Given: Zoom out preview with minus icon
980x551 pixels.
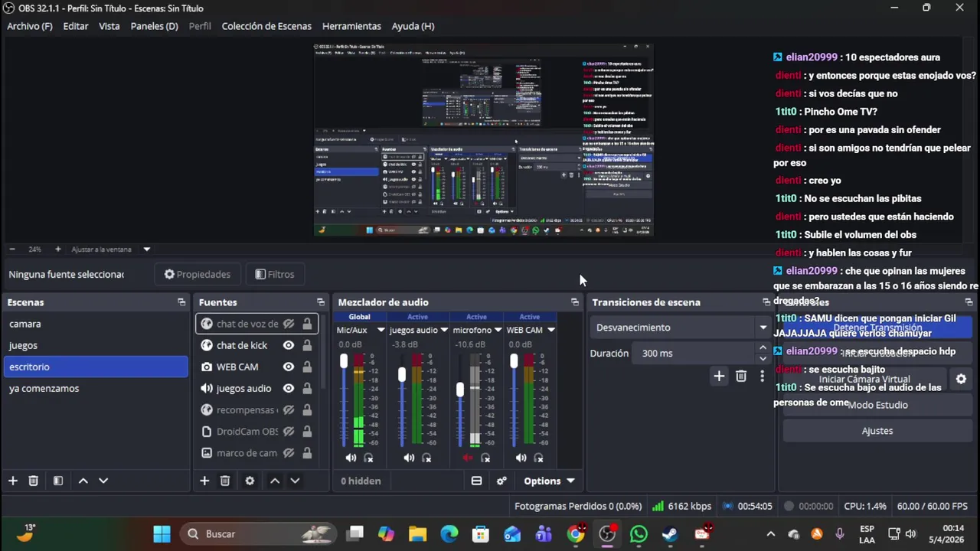Looking at the screenshot, I should [12, 249].
